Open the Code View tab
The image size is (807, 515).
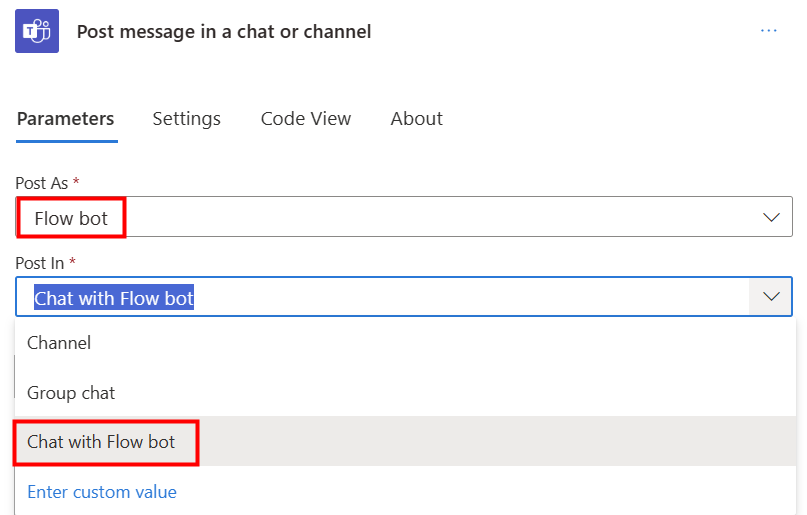click(x=306, y=119)
